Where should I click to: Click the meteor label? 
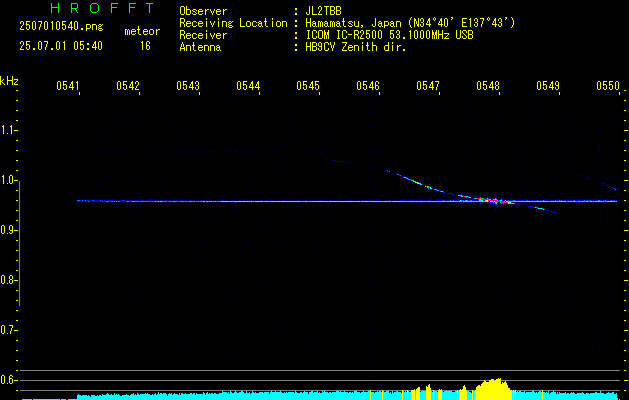pyautogui.click(x=142, y=31)
